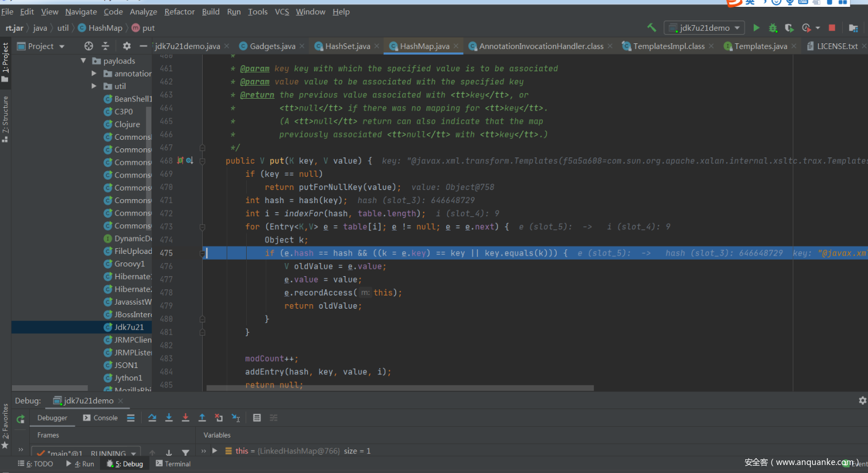The image size is (868, 473).
Task: Toggle the Z: Structure tool window stripe
Action: (x=5, y=118)
